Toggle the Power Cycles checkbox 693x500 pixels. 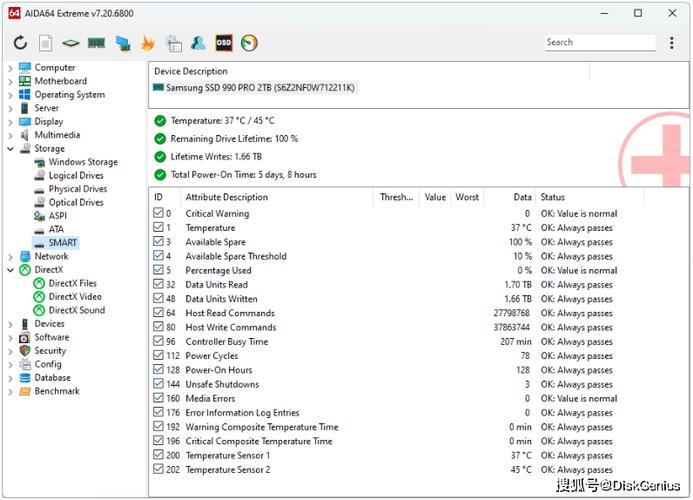tap(158, 355)
